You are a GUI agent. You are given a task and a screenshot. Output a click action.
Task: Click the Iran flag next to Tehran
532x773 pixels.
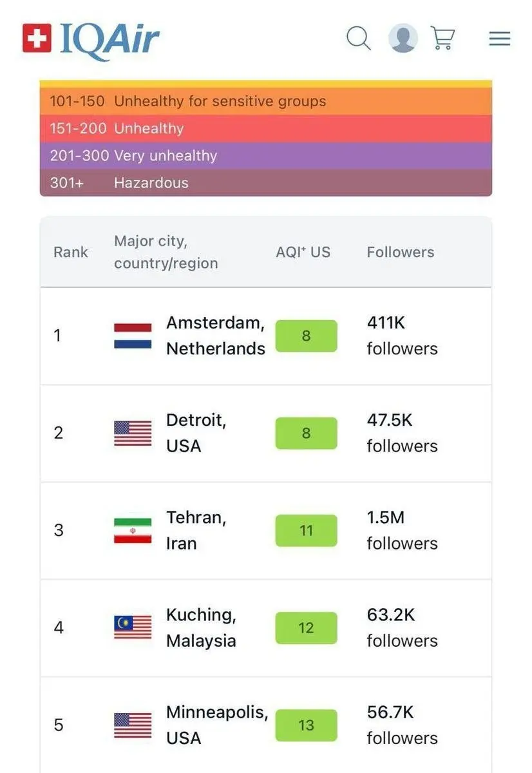pos(132,530)
